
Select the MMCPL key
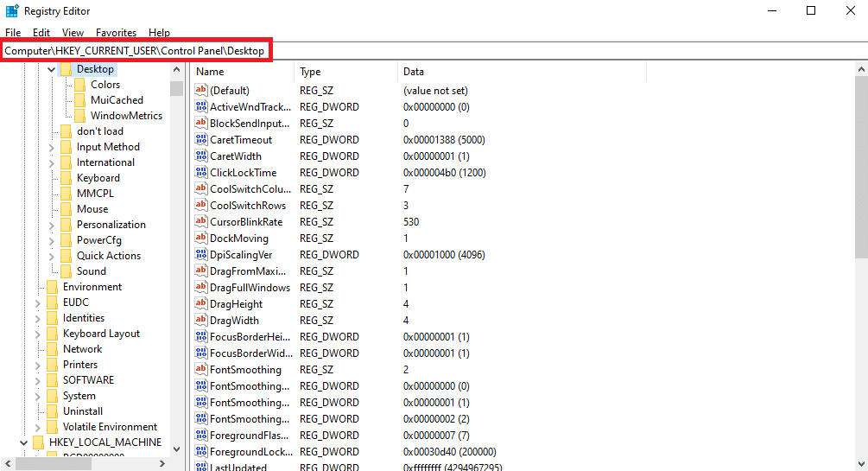(x=95, y=194)
